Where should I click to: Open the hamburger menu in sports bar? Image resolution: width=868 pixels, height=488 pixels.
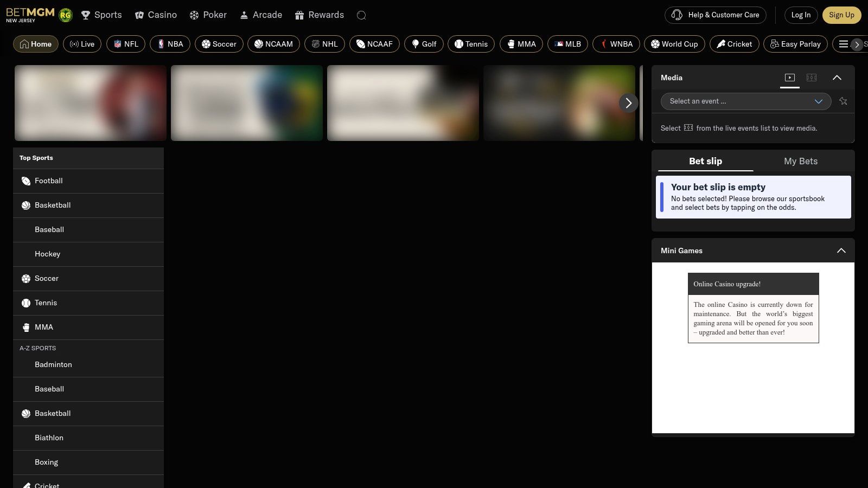point(843,44)
